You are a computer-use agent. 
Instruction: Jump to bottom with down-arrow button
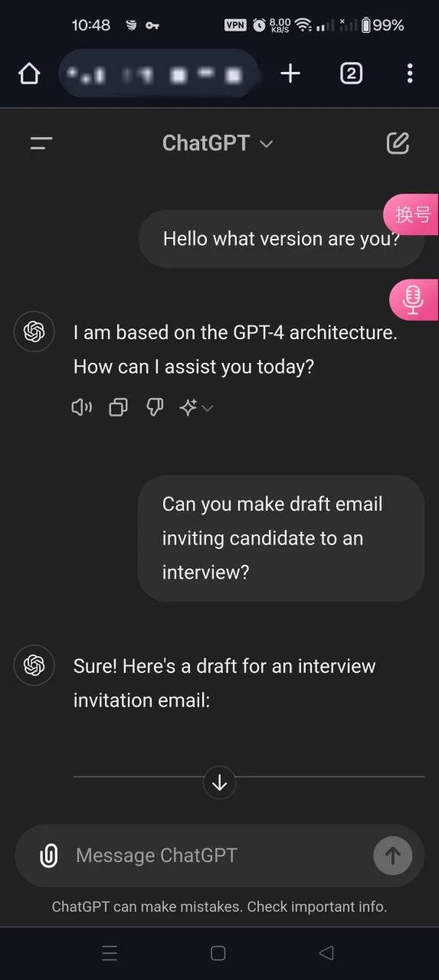pos(220,783)
